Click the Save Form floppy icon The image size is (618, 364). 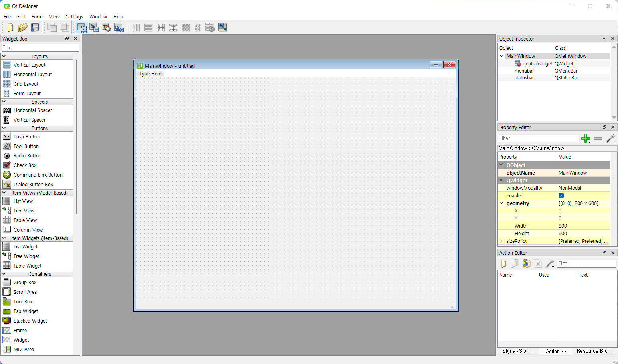coord(36,28)
